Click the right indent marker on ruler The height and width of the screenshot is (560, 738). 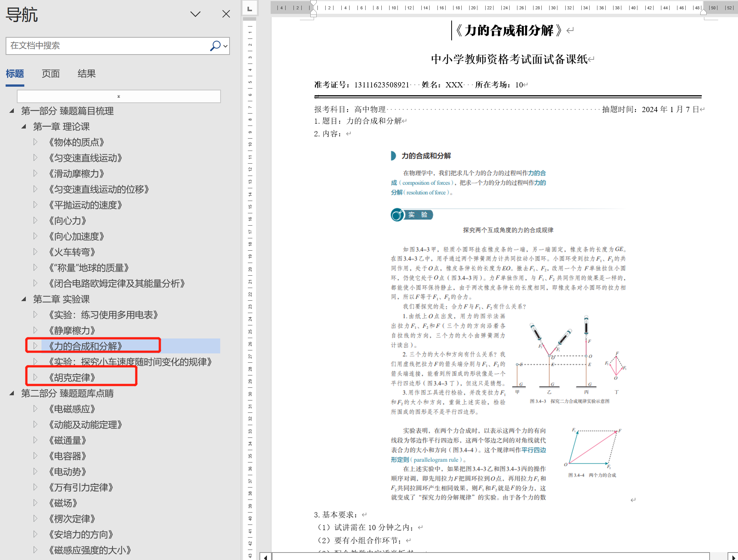click(x=703, y=12)
